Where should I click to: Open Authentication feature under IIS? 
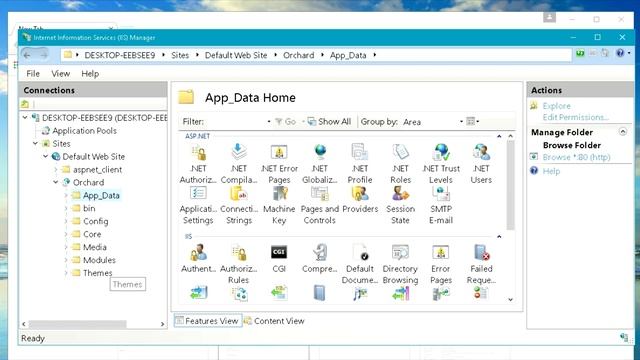click(198, 259)
